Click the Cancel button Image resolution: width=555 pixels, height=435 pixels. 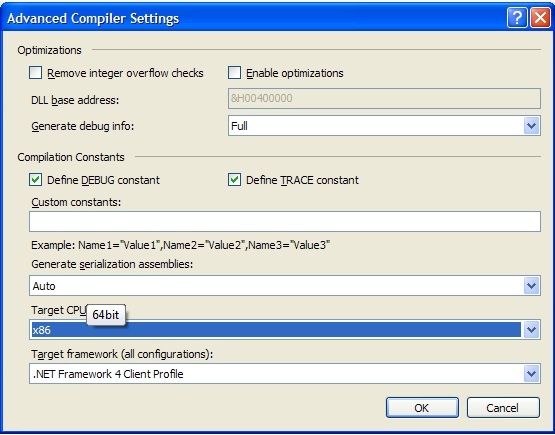503,408
